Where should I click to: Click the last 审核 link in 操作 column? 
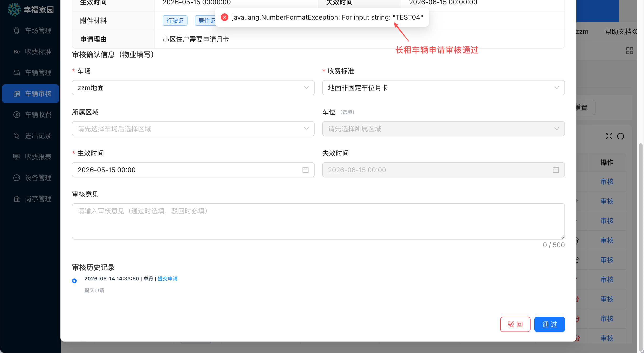607,338
